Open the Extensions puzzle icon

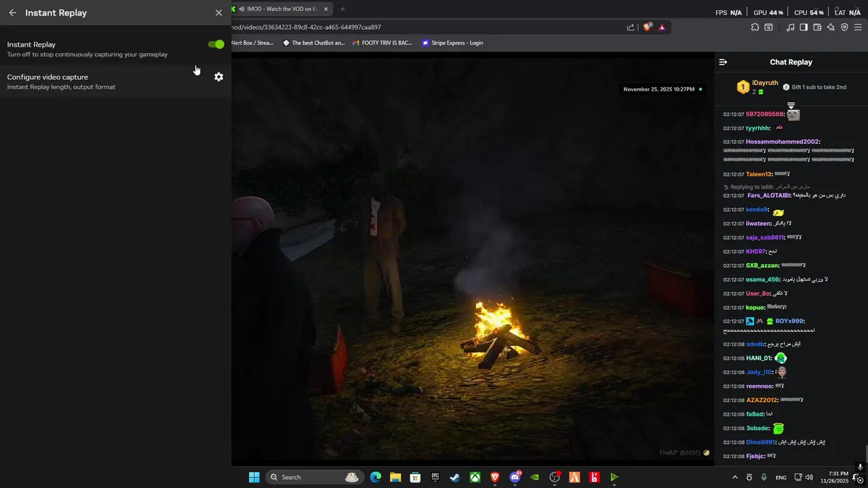tap(755, 27)
